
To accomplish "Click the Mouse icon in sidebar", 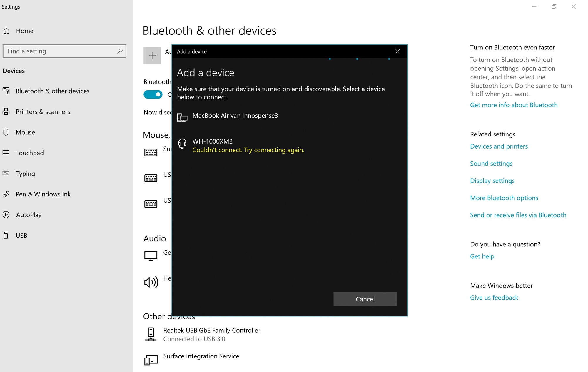I will point(6,132).
